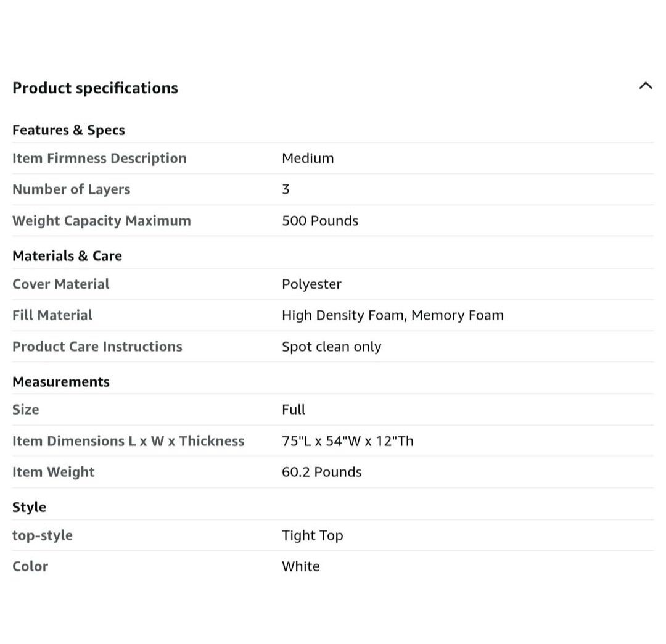Click the Product specifications heading
Screen dimensions: 666x644
pos(95,88)
